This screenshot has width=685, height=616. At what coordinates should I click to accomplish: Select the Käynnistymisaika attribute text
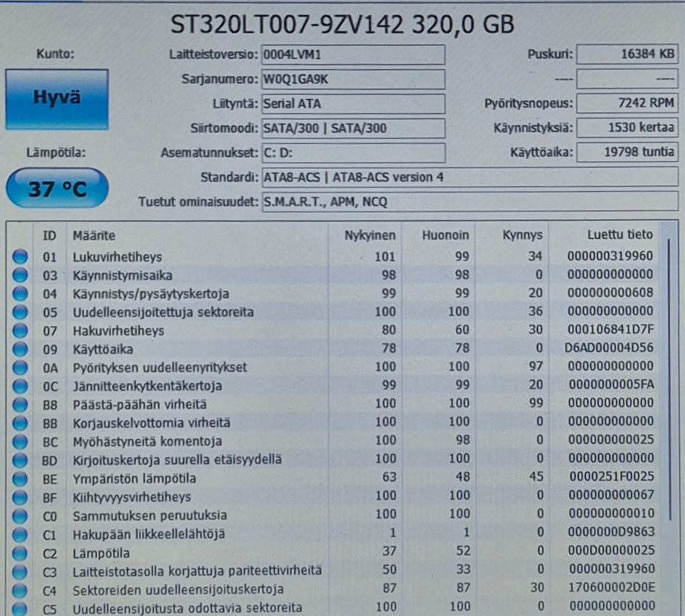pos(122,275)
